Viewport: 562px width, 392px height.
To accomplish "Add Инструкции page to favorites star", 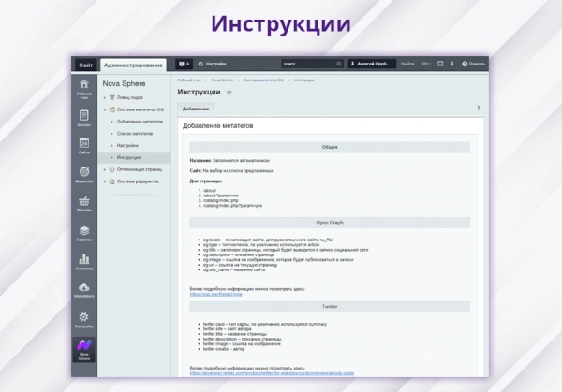I will coord(229,93).
